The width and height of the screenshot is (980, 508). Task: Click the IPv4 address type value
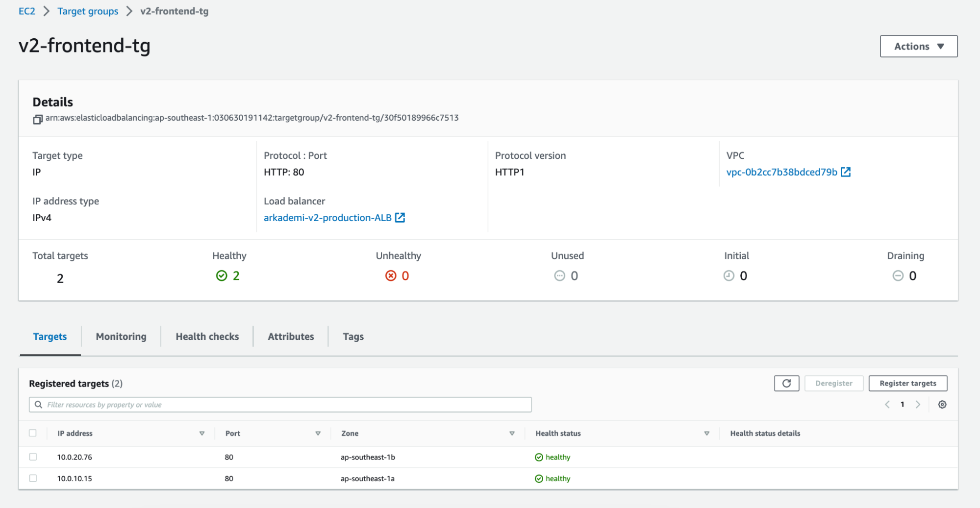[x=42, y=218]
